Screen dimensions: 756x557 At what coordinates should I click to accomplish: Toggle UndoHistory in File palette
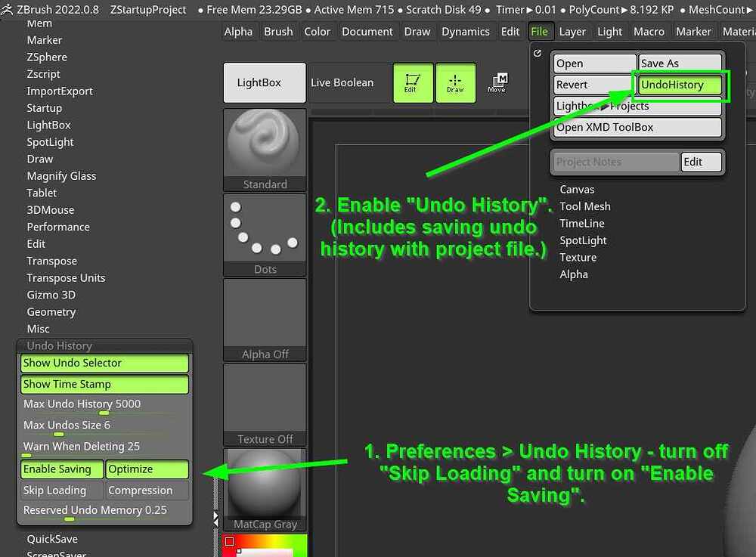(x=680, y=85)
